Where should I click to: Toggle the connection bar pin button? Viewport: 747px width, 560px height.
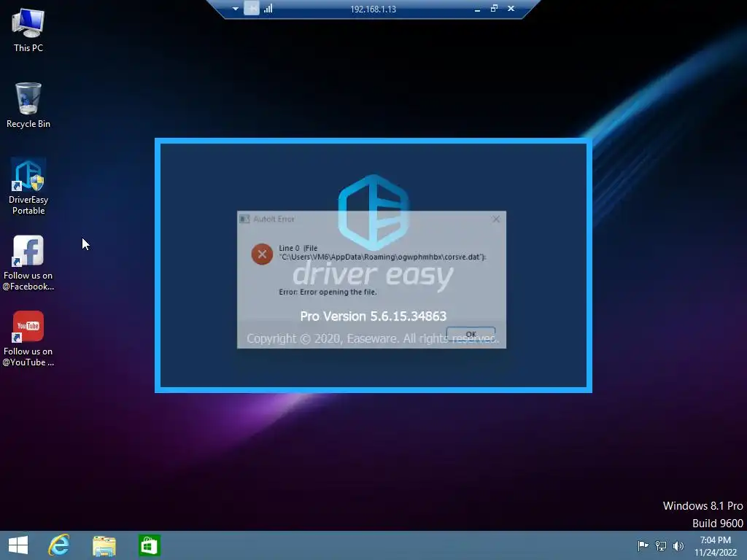(252, 8)
